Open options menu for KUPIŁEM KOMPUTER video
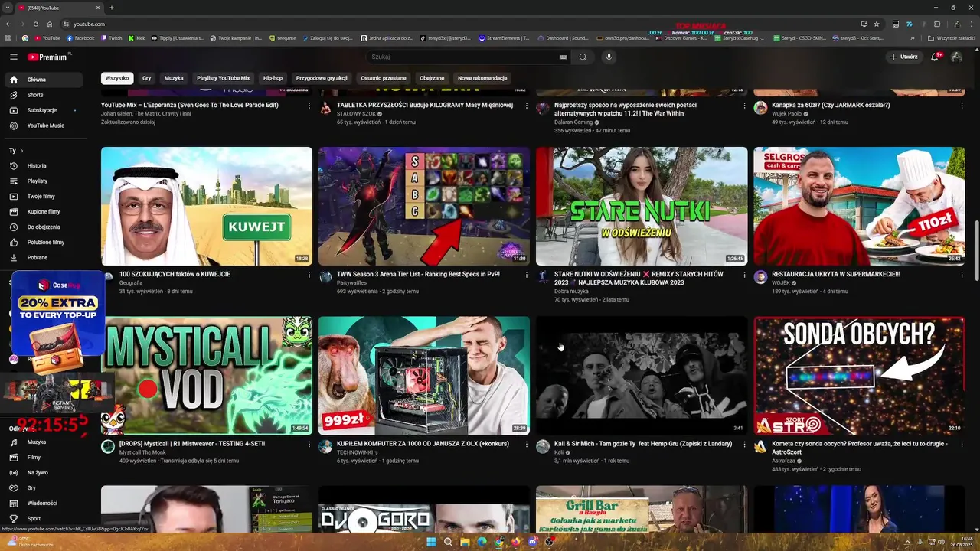Viewport: 980px width, 551px height. point(527,444)
